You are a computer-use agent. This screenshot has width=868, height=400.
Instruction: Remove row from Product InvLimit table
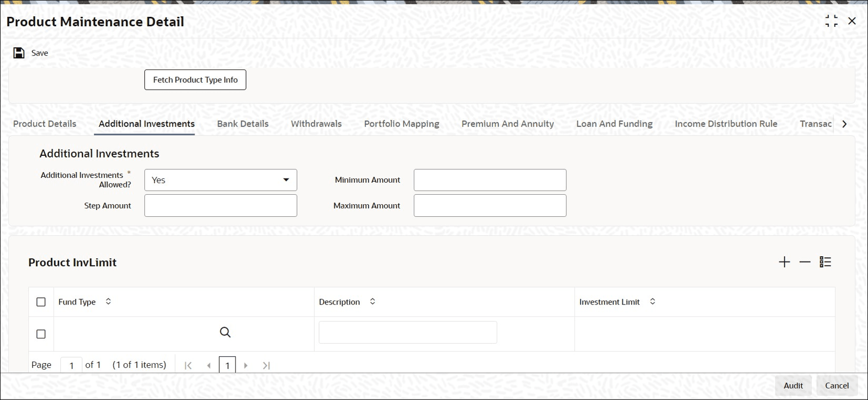tap(805, 262)
